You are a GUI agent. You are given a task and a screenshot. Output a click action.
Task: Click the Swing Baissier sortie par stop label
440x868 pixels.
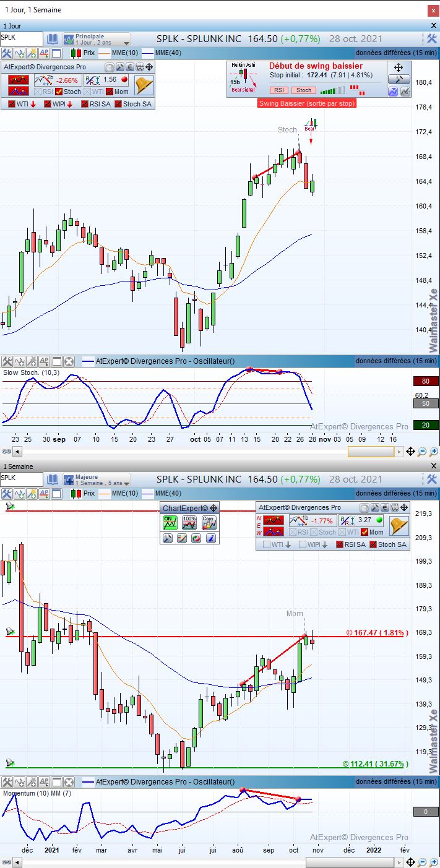pos(307,103)
